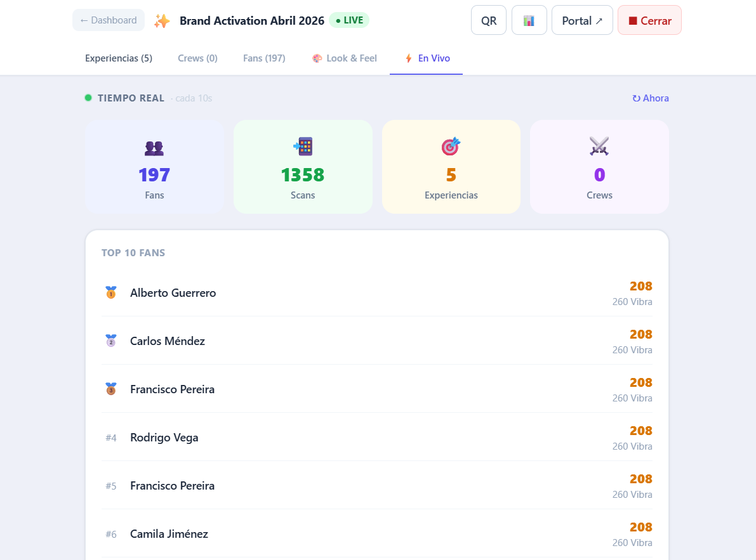
Task: Open the QR code button
Action: pyautogui.click(x=488, y=20)
